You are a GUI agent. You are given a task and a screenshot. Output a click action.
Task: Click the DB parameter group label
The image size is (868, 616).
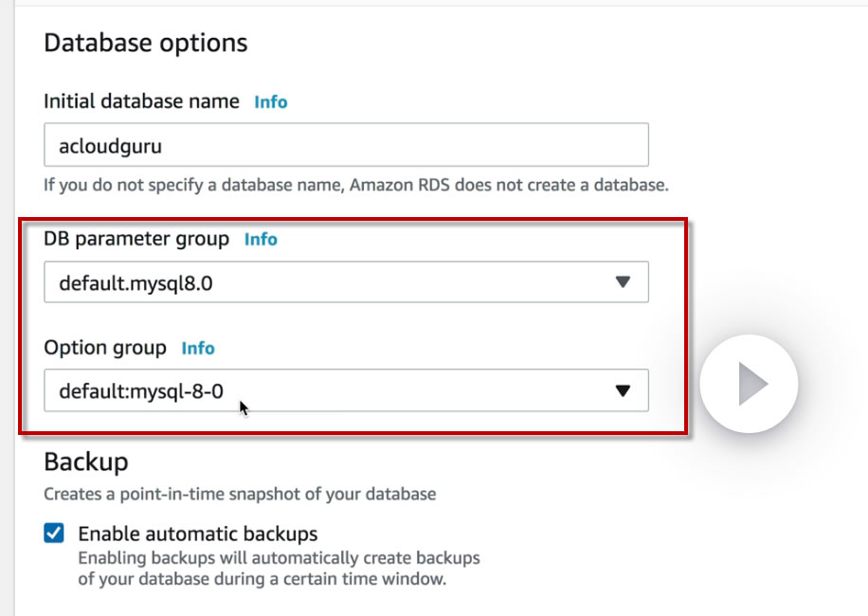point(136,240)
